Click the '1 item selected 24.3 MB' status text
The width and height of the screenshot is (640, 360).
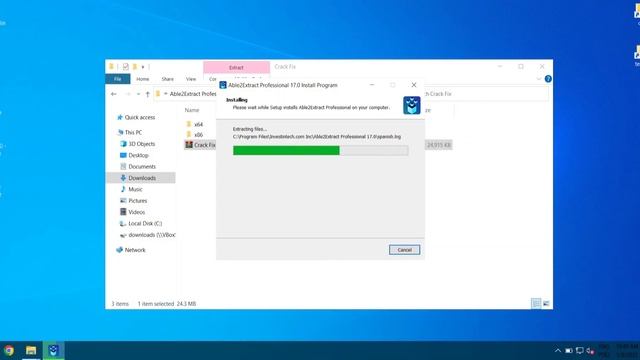(167, 304)
